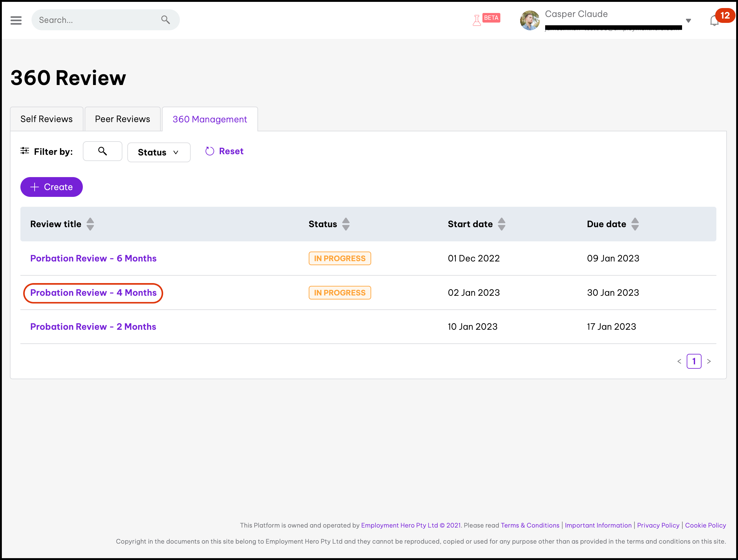Sort by Start date column arrows
The image size is (738, 560).
pyautogui.click(x=502, y=224)
